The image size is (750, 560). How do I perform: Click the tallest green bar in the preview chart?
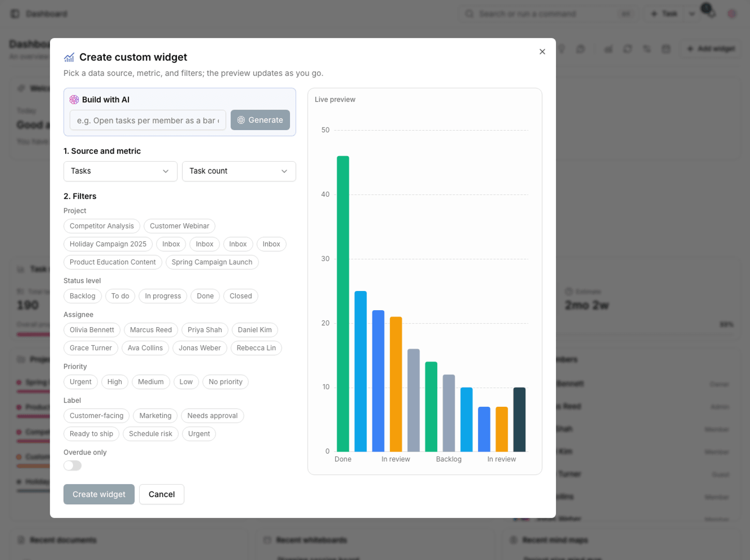[343, 304]
